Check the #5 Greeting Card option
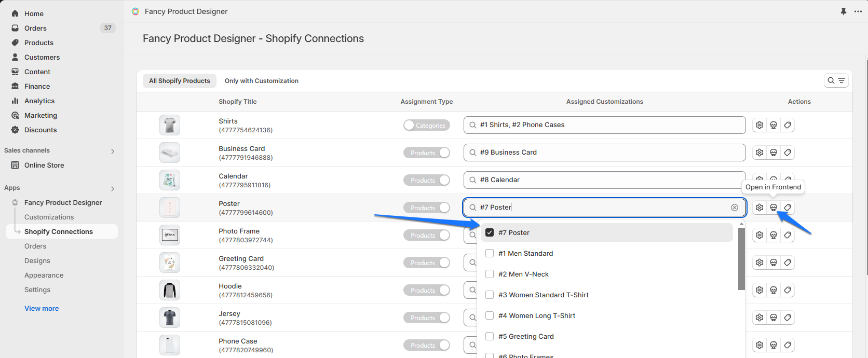 [x=490, y=336]
